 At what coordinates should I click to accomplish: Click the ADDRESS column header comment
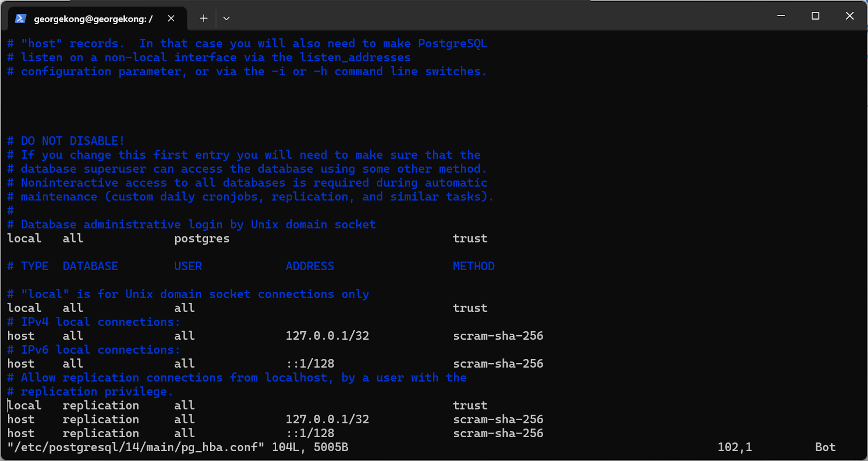tap(310, 267)
